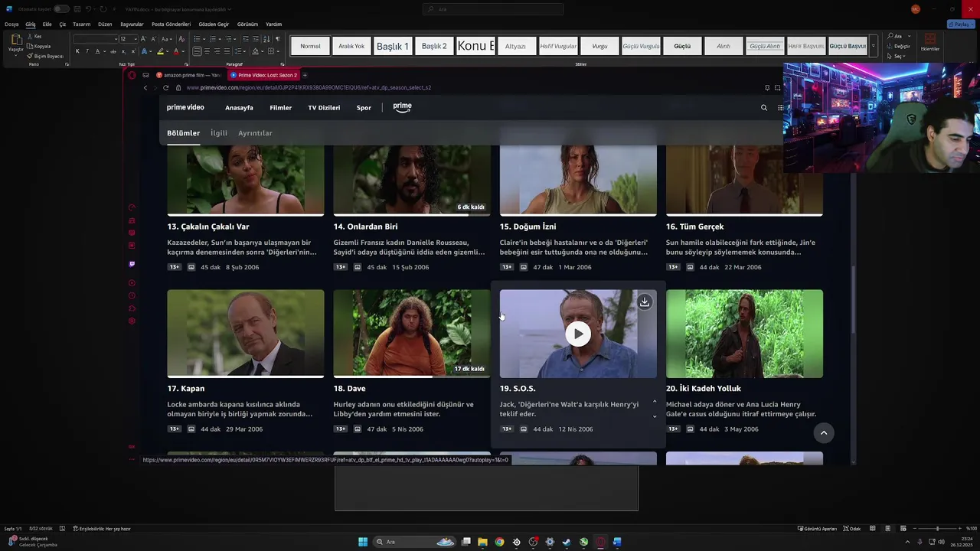Play episode 19 S.O.S.
This screenshot has width=980, height=551.
578,334
